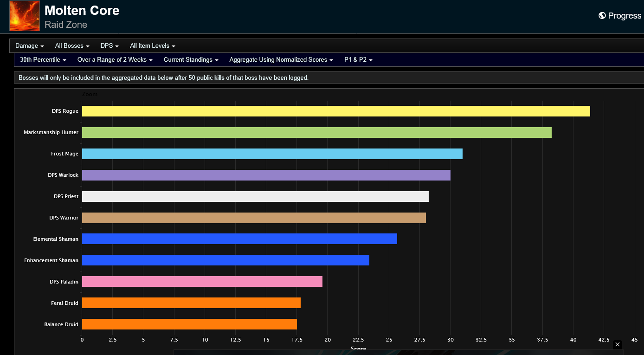Click the pink DPS Paladin bar
This screenshot has height=355, width=644.
[202, 282]
